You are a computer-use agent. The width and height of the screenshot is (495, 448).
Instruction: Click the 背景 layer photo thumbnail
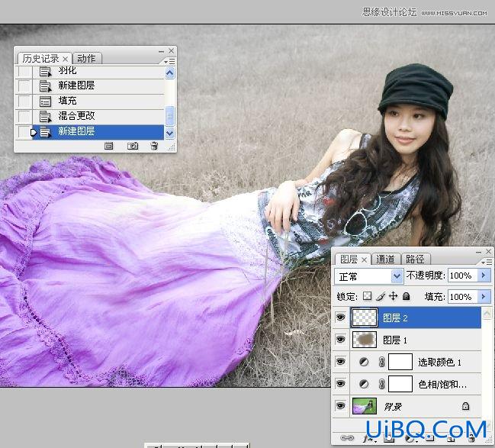[365, 406]
